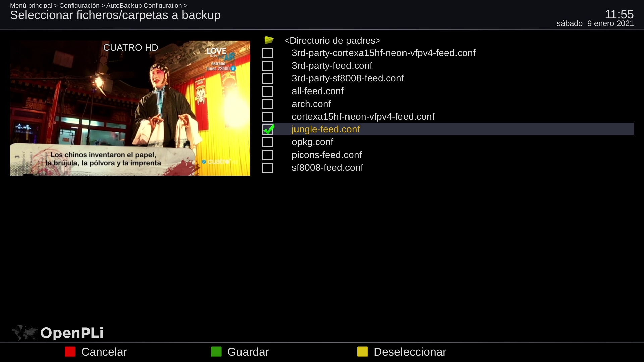Uncheck the green checkmark on jungle-feed.conf
The width and height of the screenshot is (644, 362).
[268, 129]
